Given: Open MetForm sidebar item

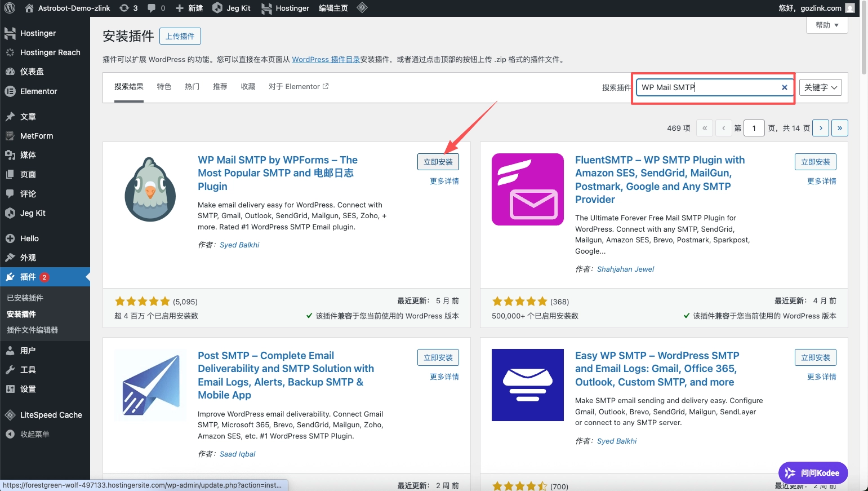Looking at the screenshot, I should pos(45,136).
